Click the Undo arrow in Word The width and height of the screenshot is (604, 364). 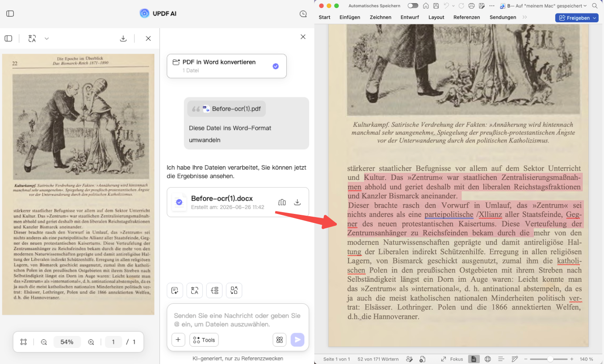pyautogui.click(x=446, y=6)
